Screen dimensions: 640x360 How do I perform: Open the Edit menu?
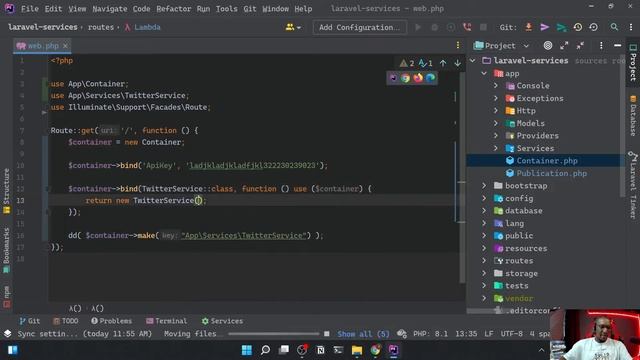click(53, 9)
